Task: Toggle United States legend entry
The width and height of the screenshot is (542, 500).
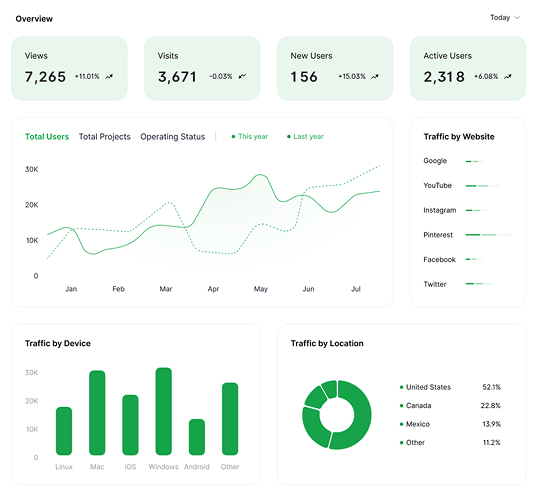Action: click(x=425, y=387)
